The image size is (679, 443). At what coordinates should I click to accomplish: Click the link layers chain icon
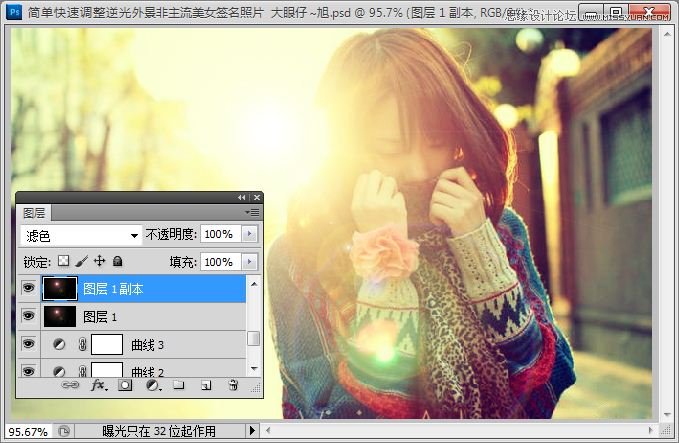pyautogui.click(x=71, y=385)
